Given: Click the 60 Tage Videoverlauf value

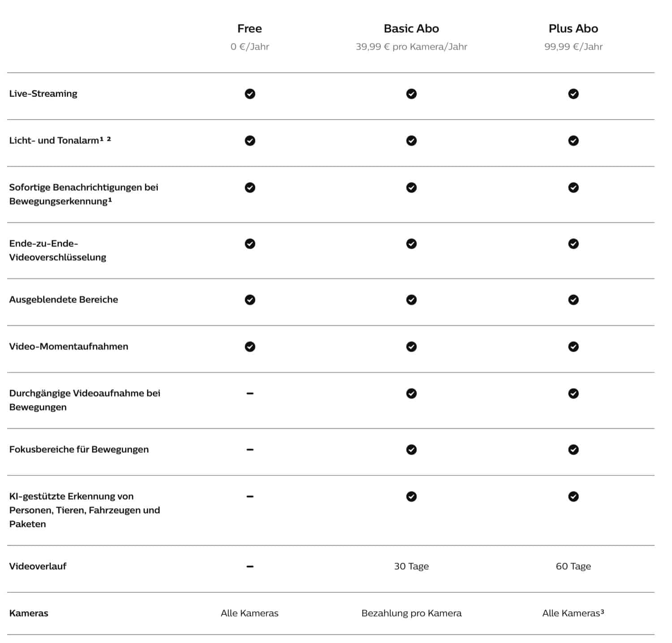Looking at the screenshot, I should pos(573,566).
